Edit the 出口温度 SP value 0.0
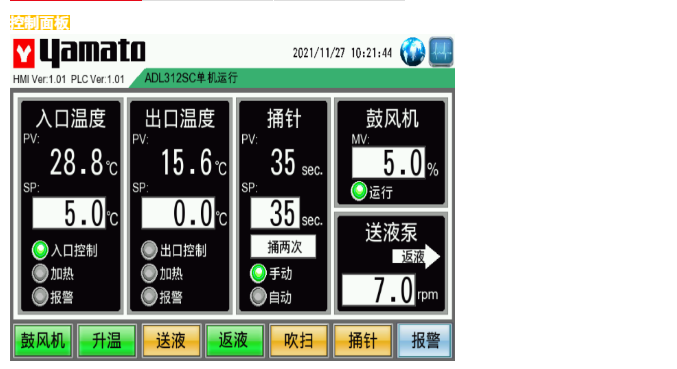Viewport: 677px width, 369px height. point(178,213)
